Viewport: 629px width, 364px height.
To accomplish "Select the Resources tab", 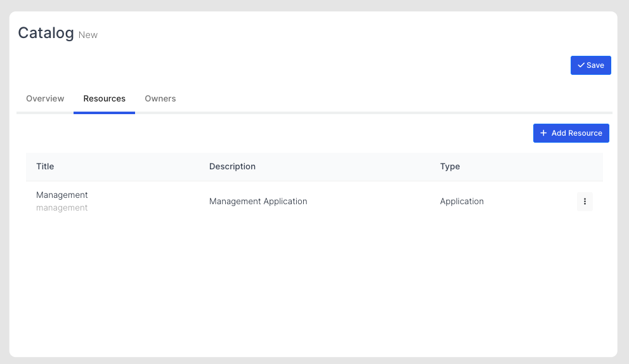I will (x=104, y=99).
